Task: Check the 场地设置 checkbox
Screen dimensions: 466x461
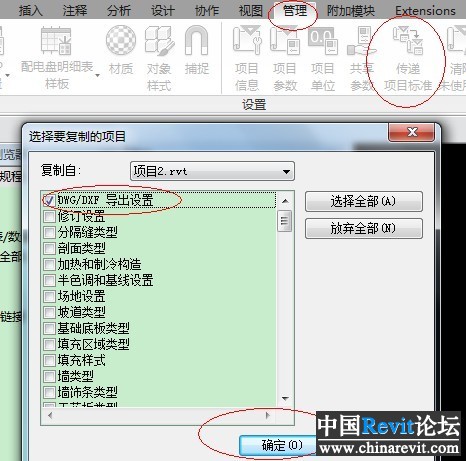Action: pos(49,296)
